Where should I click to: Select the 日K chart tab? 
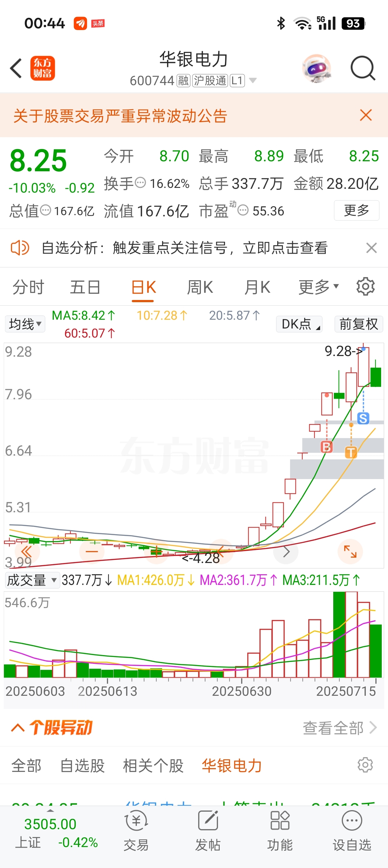click(x=144, y=287)
